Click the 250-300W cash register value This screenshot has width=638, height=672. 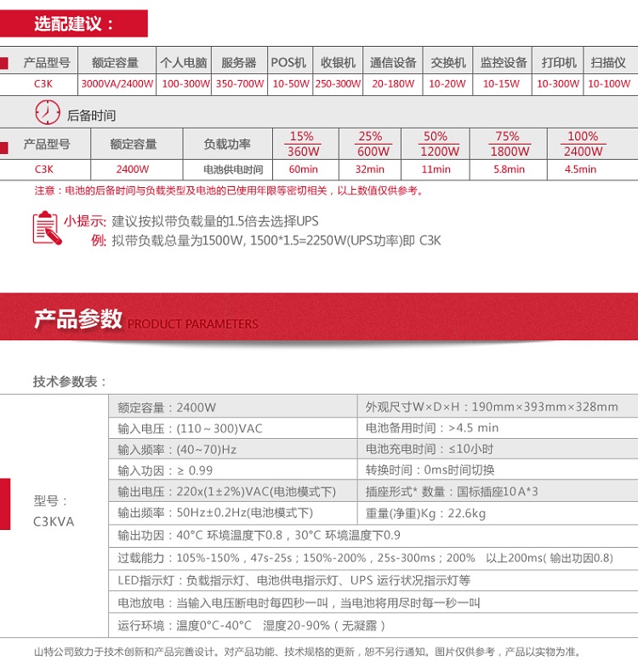tap(338, 84)
